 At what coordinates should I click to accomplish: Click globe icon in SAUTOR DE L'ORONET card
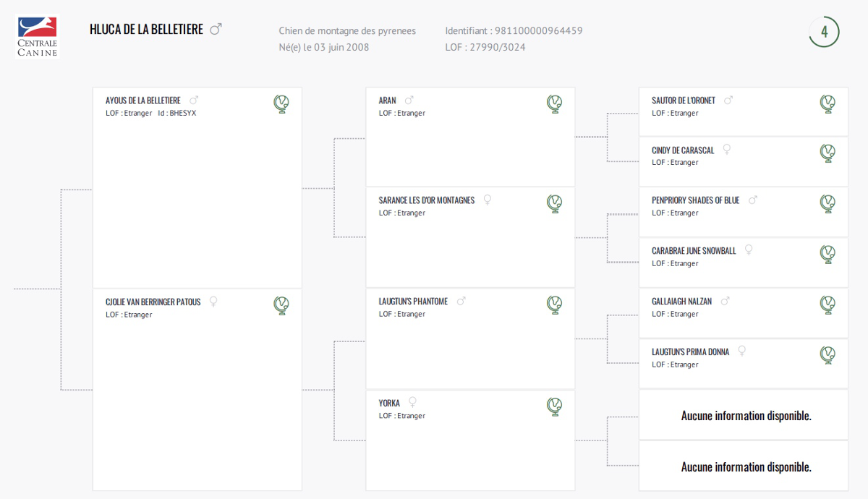pos(827,104)
